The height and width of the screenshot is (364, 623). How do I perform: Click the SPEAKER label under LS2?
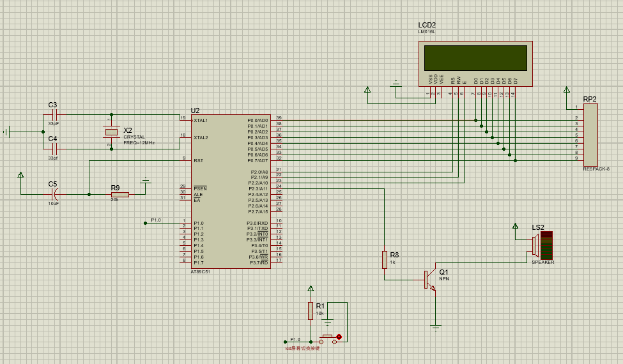click(542, 262)
